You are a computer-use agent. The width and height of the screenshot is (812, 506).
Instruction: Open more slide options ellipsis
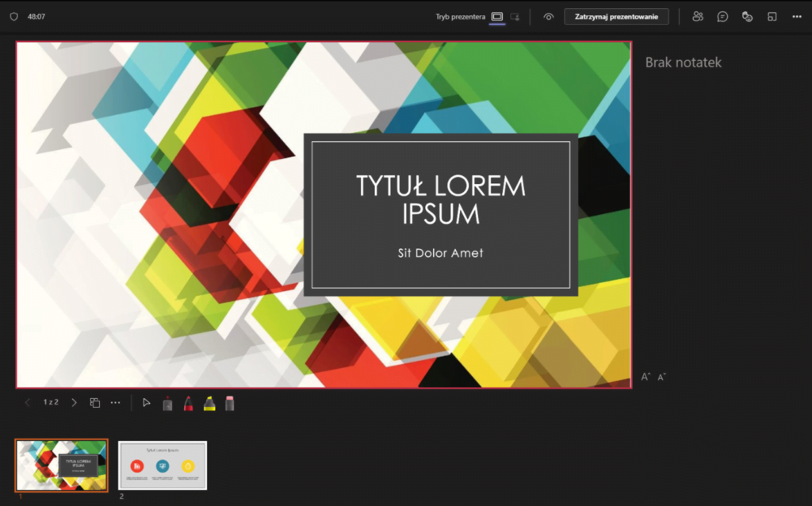point(116,402)
